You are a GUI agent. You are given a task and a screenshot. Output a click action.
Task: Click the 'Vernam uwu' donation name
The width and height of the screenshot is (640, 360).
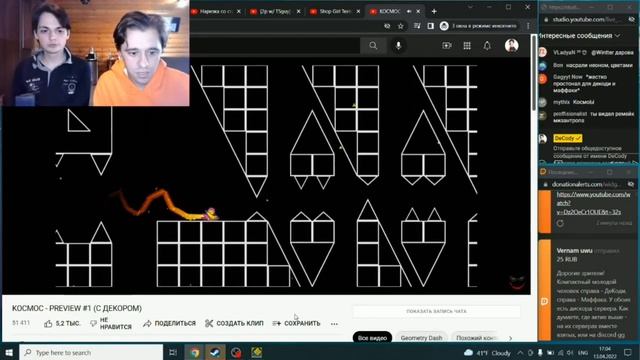tap(574, 251)
